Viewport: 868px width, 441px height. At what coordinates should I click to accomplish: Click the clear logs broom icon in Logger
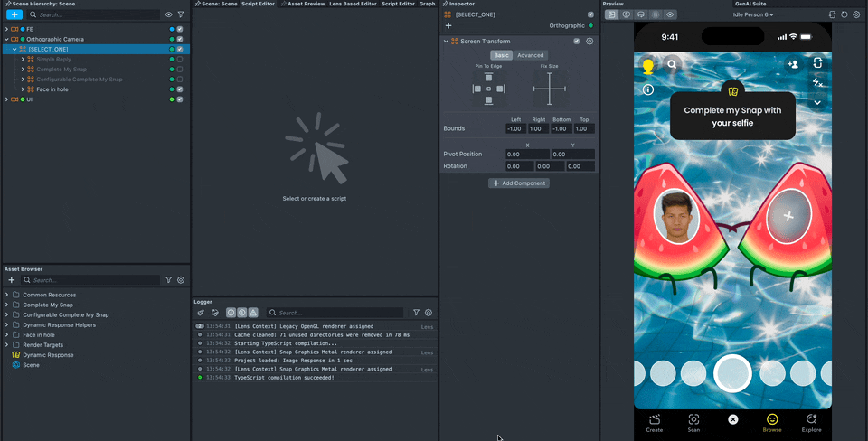click(201, 313)
